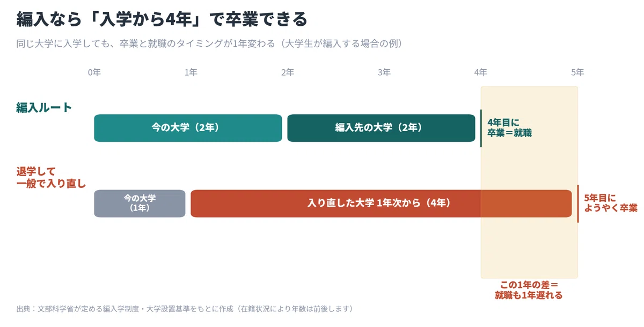644x327 pixels.
Task: Click the gray subtitle under the title
Action: click(x=209, y=43)
